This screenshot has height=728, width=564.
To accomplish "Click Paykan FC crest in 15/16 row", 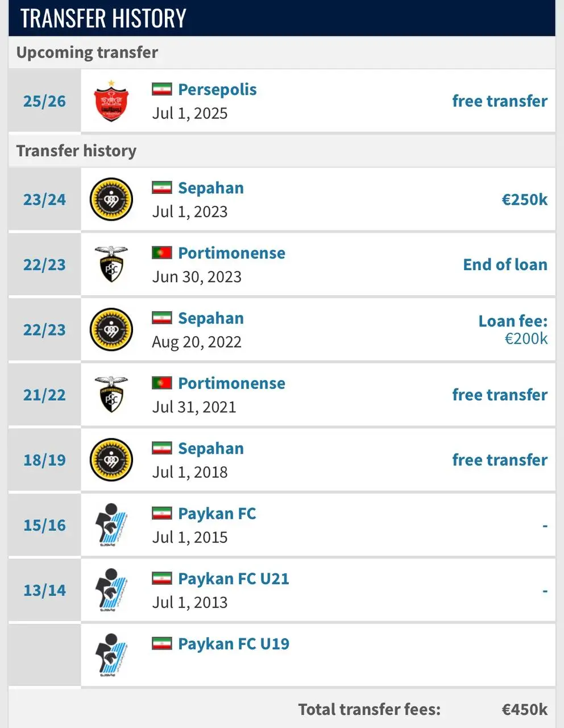I will tap(111, 525).
